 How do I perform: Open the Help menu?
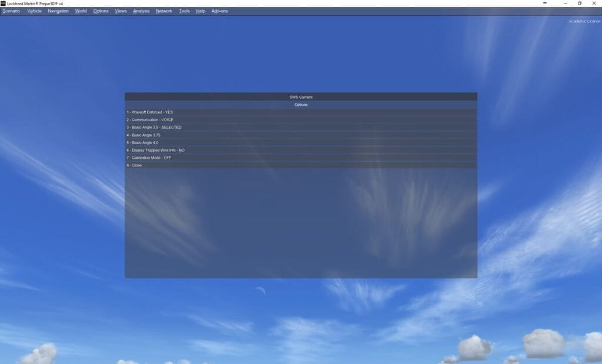click(200, 11)
